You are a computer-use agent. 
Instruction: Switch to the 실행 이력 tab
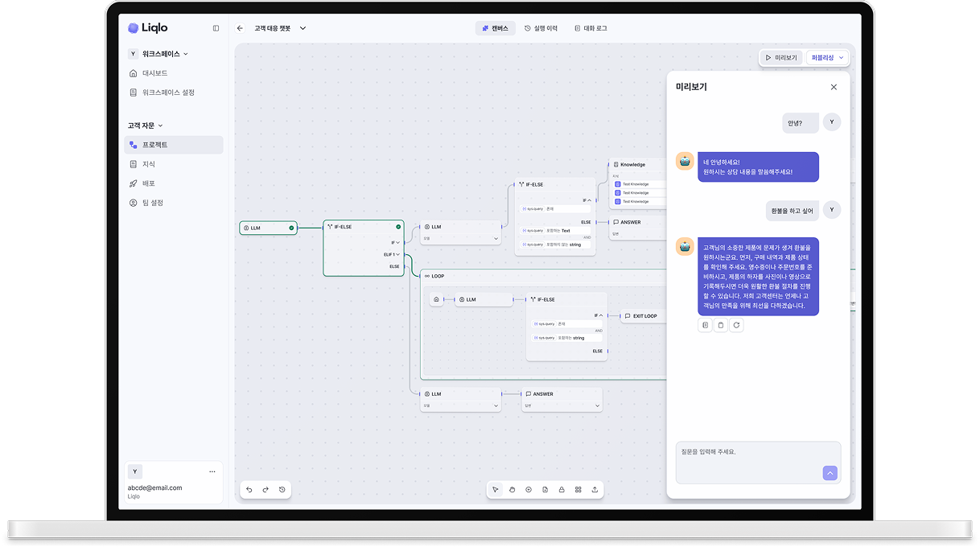click(x=541, y=28)
